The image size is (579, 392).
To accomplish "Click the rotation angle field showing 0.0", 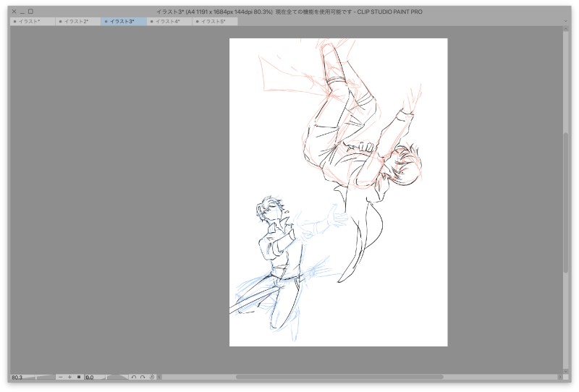I will click(x=96, y=378).
